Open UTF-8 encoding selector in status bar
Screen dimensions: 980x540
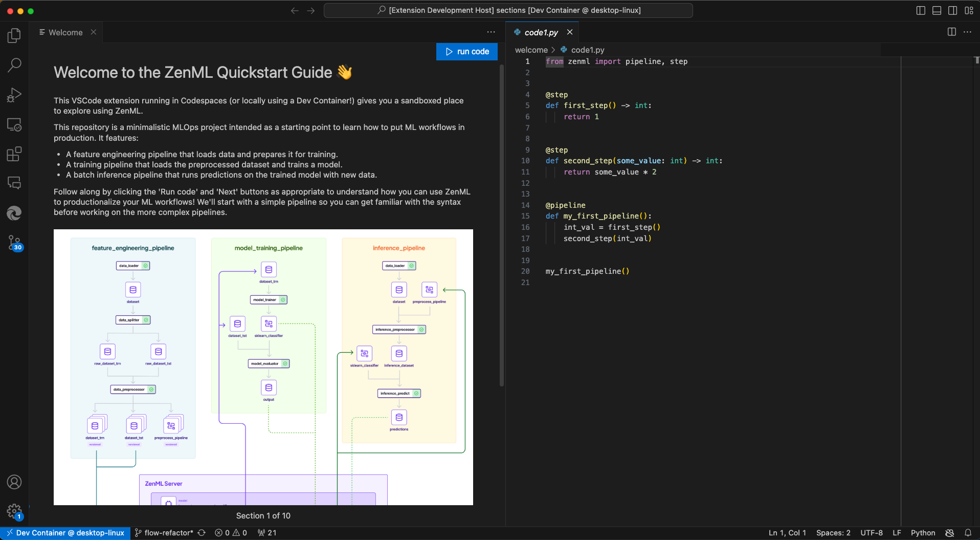(x=871, y=533)
